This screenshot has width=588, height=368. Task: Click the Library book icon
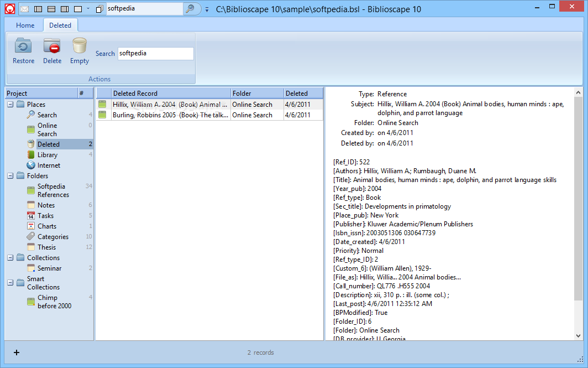click(31, 154)
